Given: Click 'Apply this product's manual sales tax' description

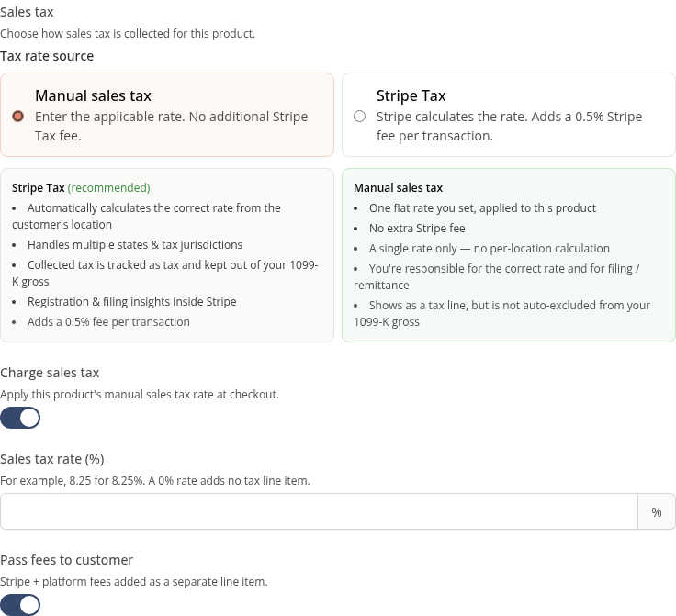Looking at the screenshot, I should [x=140, y=395].
